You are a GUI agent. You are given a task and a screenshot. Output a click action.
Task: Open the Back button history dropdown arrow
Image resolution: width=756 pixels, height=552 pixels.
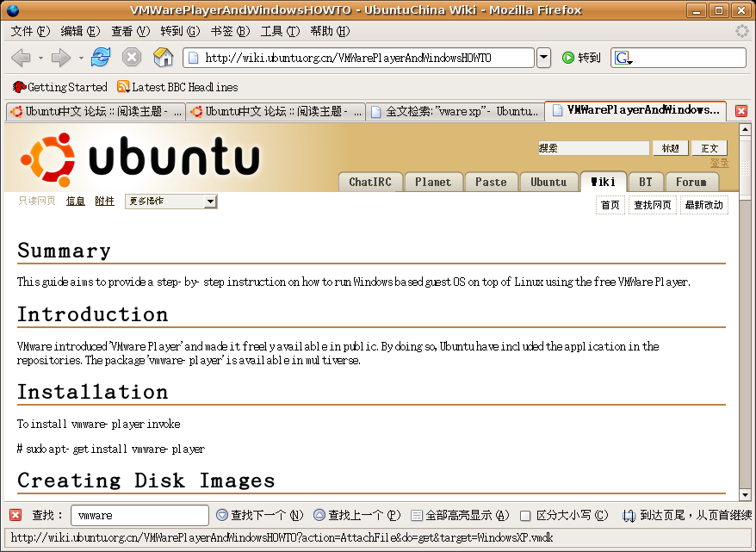[40, 59]
